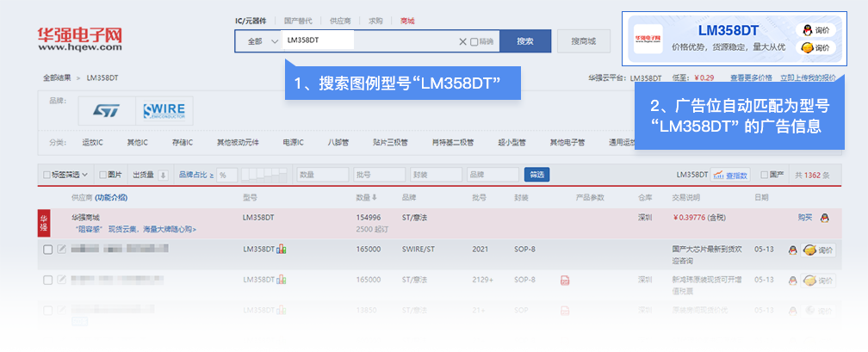Select the 肖特基二极管 category
Screen dimensions: 868x352
(x=453, y=143)
